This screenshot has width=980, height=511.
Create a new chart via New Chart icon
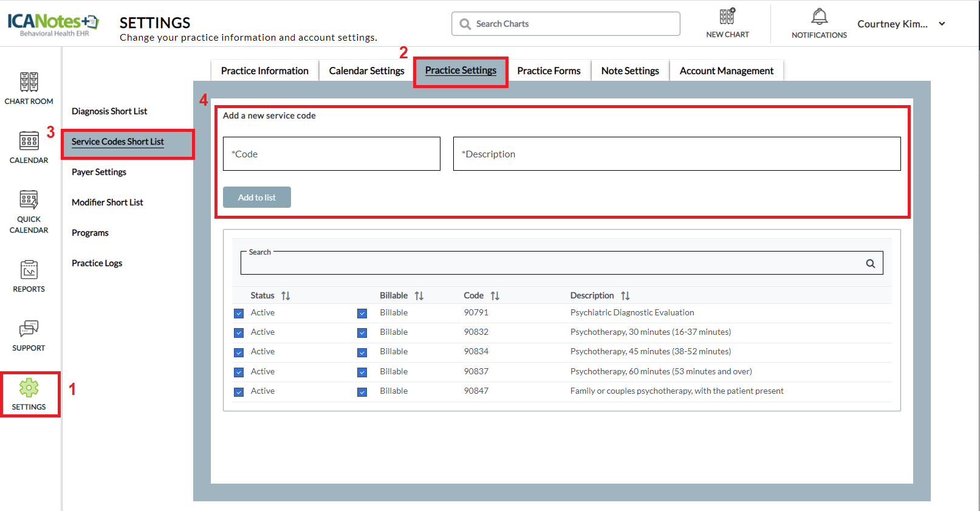point(727,17)
